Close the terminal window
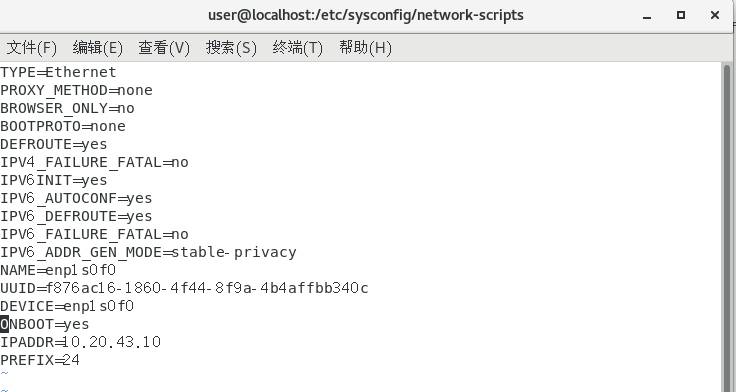 [715, 15]
